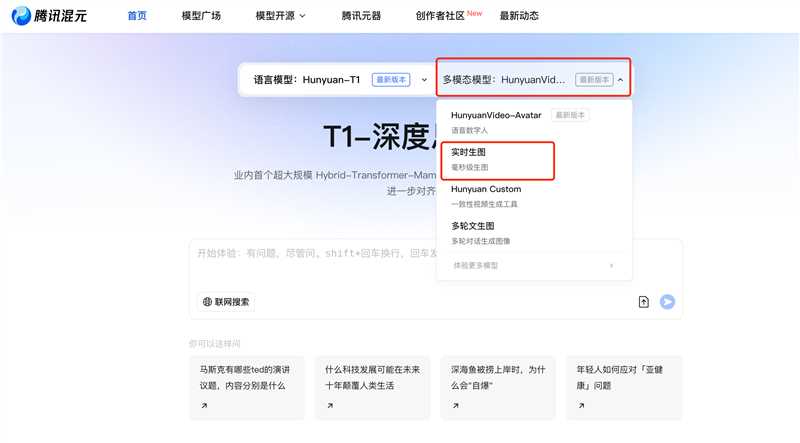This screenshot has height=443, width=800.
Task: Open 最新动态 nav item
Action: click(519, 16)
